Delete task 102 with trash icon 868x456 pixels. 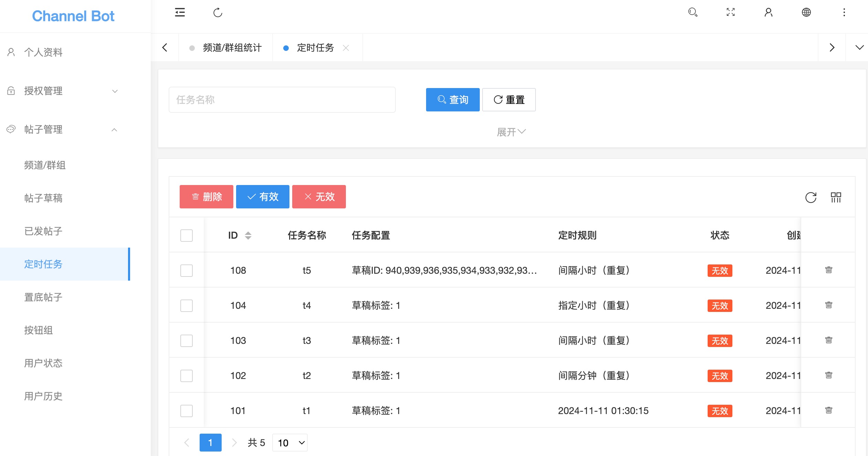[x=828, y=375]
